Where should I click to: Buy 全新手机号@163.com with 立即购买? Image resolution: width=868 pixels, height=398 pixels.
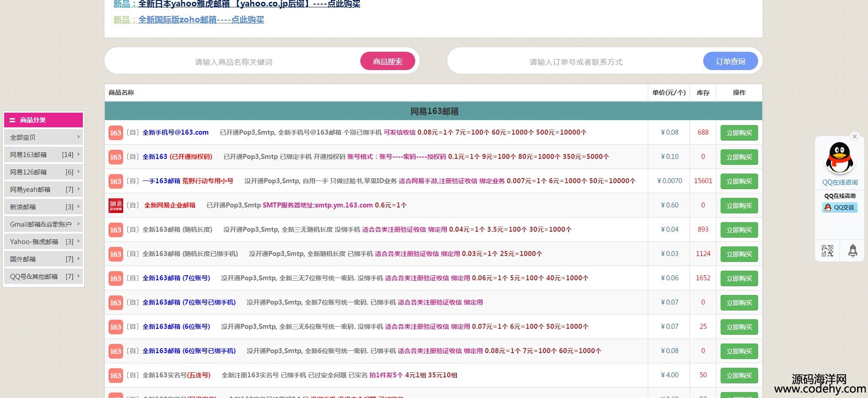739,133
